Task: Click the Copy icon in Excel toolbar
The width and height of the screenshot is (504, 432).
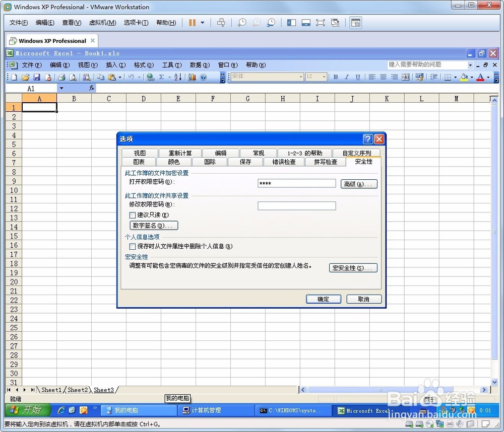Action: 101,77
